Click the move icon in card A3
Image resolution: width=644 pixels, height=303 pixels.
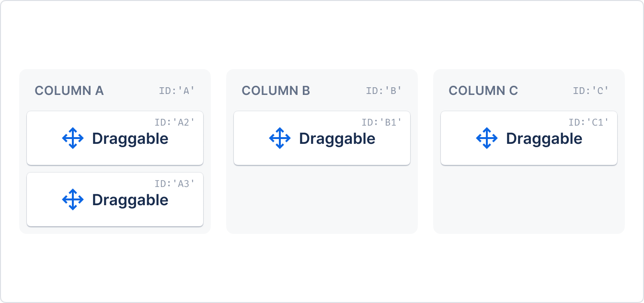point(73,199)
